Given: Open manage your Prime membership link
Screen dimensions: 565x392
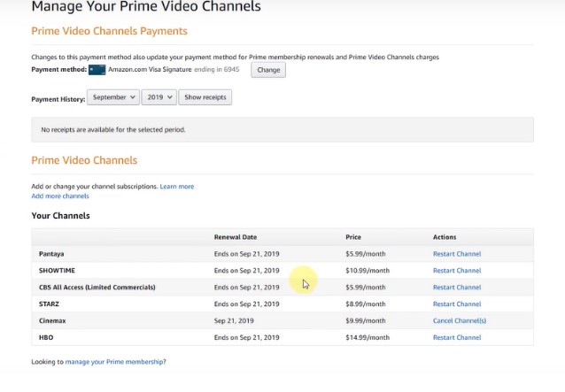Looking at the screenshot, I should coord(114,362).
